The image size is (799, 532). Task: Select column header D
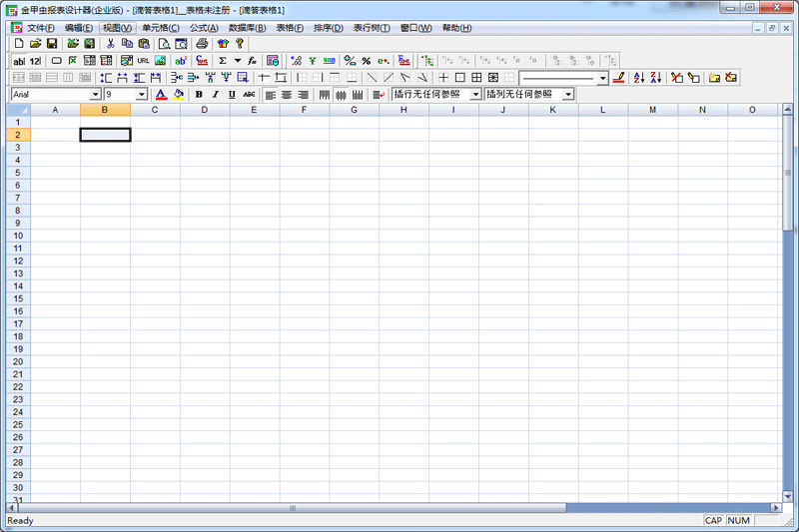click(204, 110)
